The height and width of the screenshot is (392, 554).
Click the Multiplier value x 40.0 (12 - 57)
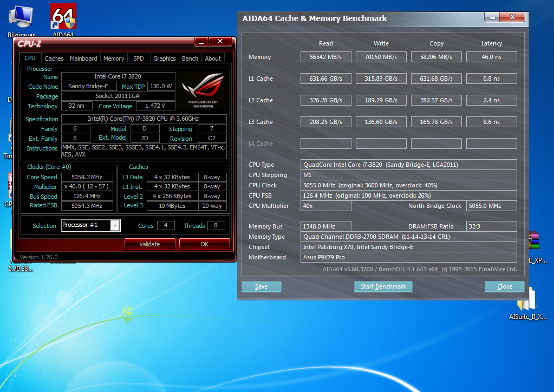tap(87, 186)
